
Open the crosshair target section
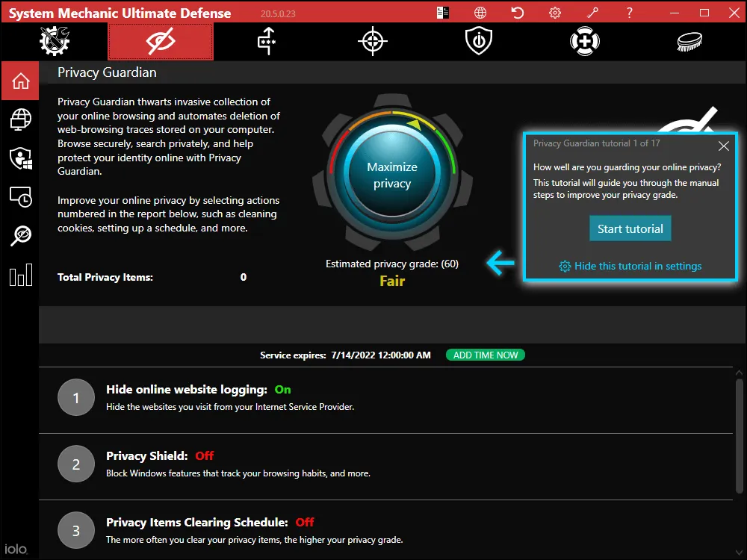point(373,41)
